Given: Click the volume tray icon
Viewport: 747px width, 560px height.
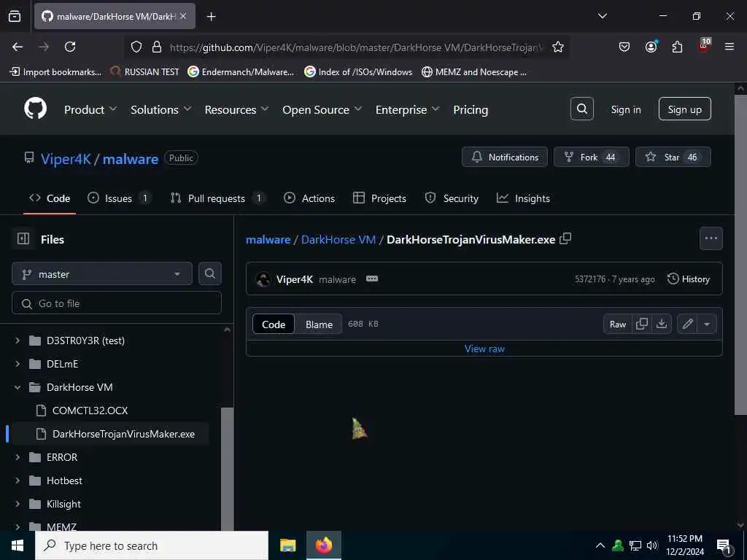Looking at the screenshot, I should pos(651,545).
